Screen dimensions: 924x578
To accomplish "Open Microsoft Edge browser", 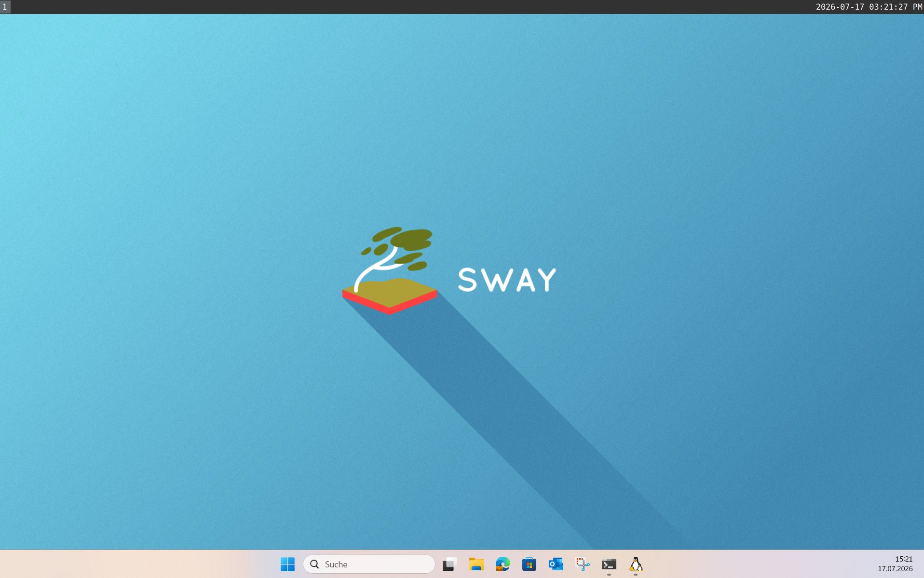I will point(503,564).
